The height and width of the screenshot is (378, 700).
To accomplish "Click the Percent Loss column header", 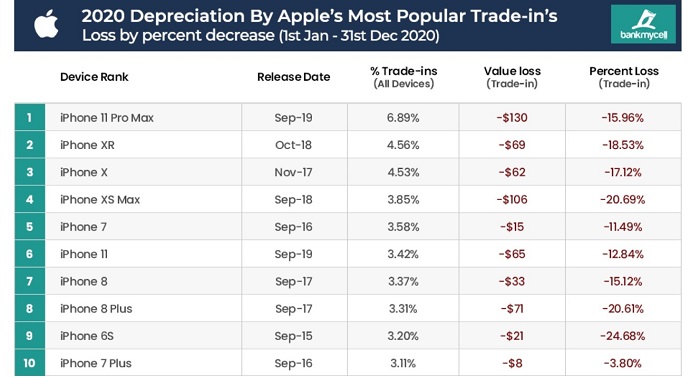I will click(x=624, y=77).
